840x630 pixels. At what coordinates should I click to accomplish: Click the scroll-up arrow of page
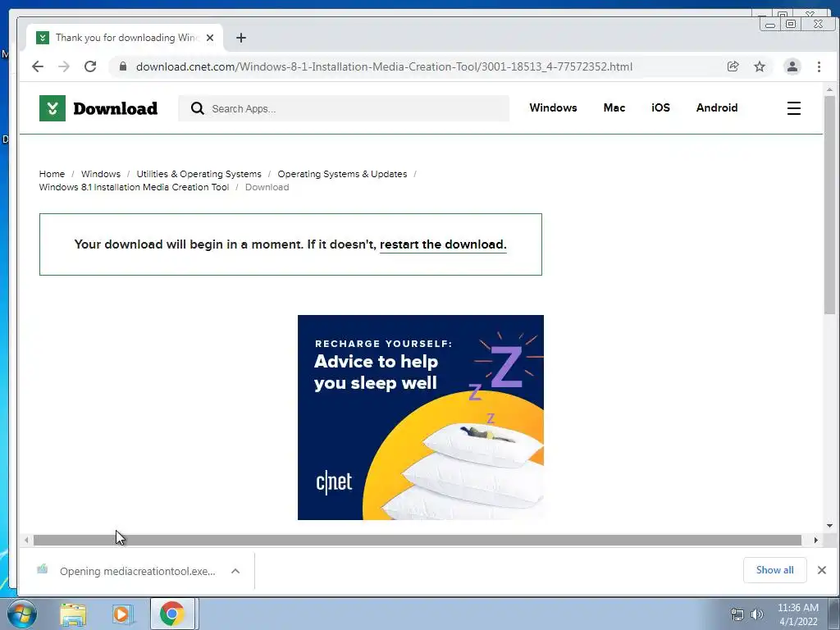(829, 89)
